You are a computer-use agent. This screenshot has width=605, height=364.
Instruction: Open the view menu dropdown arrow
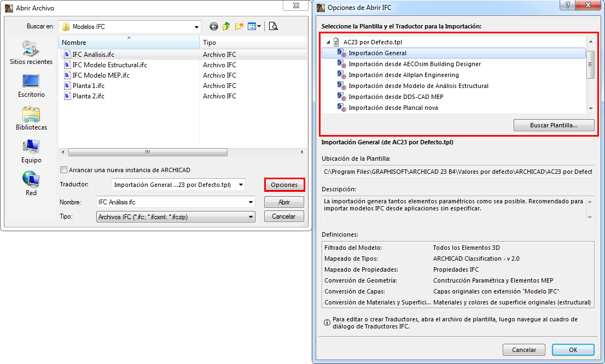(259, 26)
